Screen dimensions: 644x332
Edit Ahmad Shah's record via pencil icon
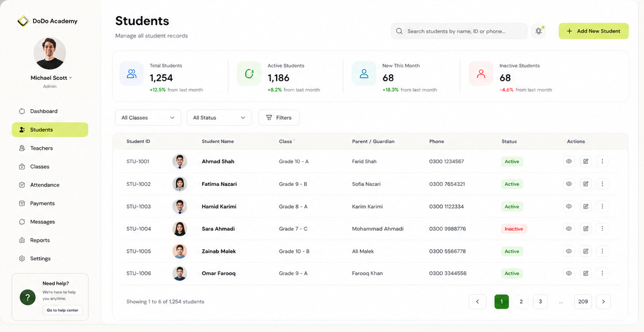tap(586, 161)
